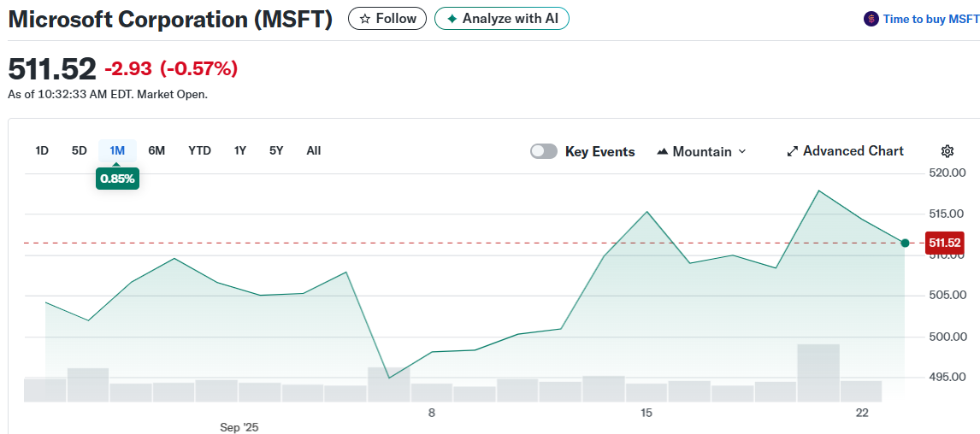
Task: Click the 22 date label on x-axis
Action: (x=863, y=413)
